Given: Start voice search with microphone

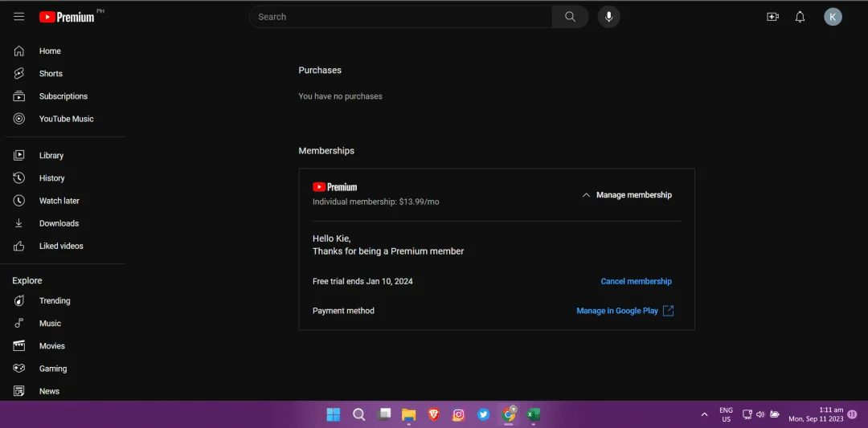Looking at the screenshot, I should (609, 17).
